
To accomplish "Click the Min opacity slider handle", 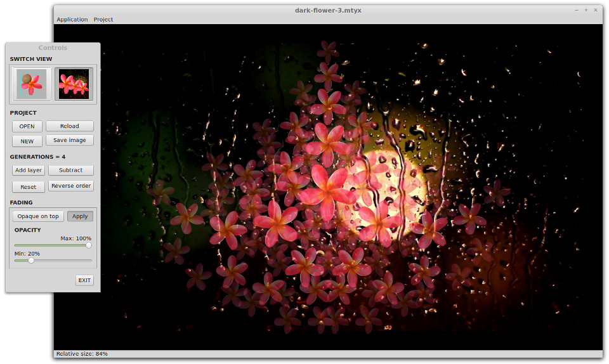I will pos(31,261).
